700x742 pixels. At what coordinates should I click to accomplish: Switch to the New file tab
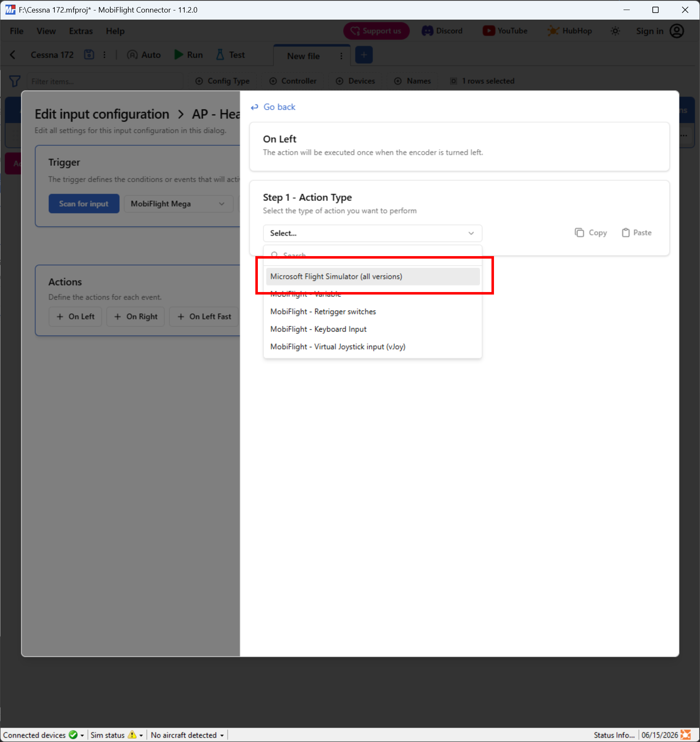click(x=303, y=56)
